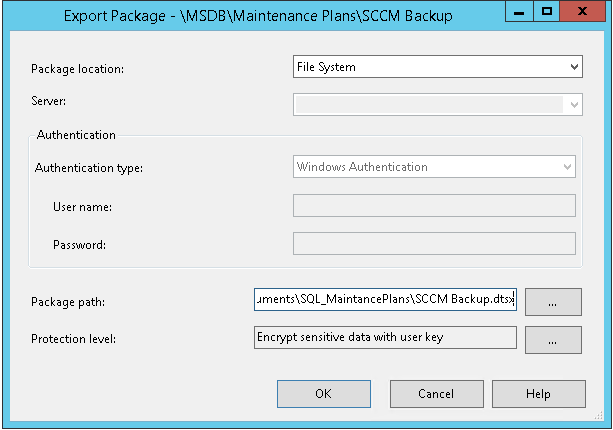Click the Protection level label

(73, 339)
